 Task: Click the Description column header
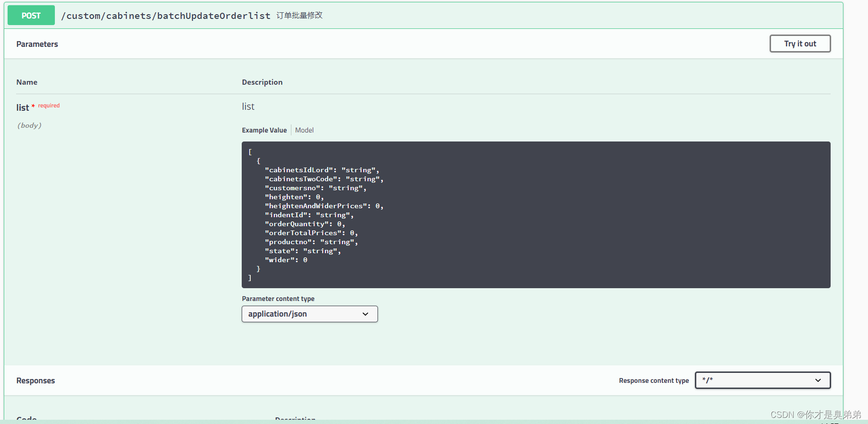262,82
